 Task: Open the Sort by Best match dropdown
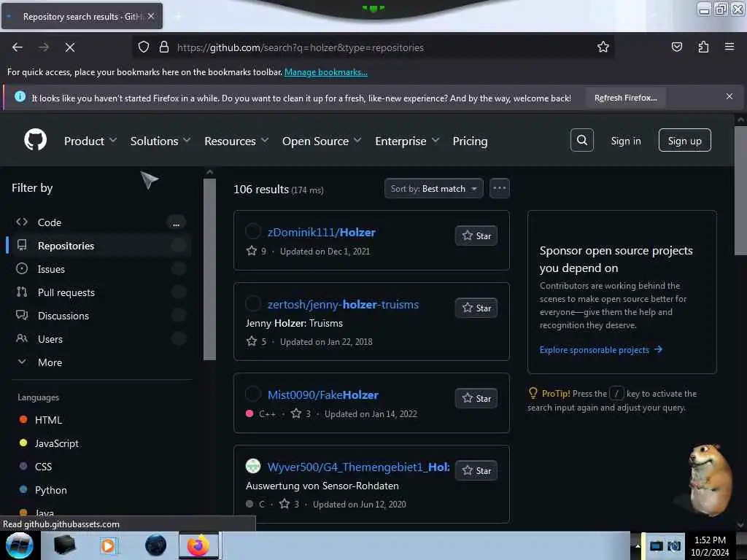pyautogui.click(x=433, y=189)
